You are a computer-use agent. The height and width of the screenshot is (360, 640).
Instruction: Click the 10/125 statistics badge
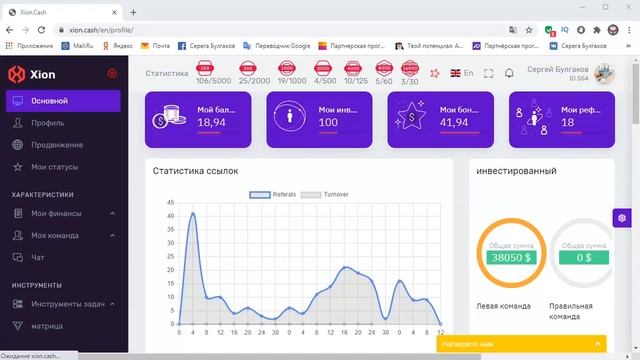[x=356, y=73]
